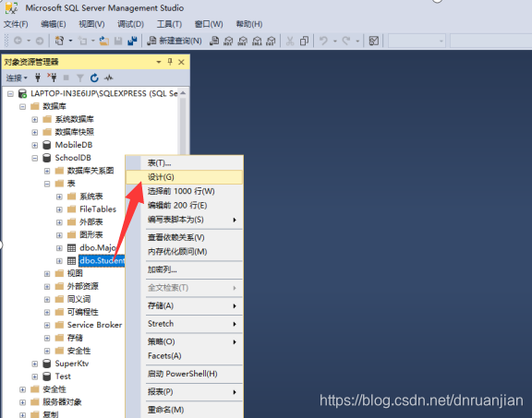The width and height of the screenshot is (532, 418).
Task: Open the 存储(A) submenu
Action: 184,305
